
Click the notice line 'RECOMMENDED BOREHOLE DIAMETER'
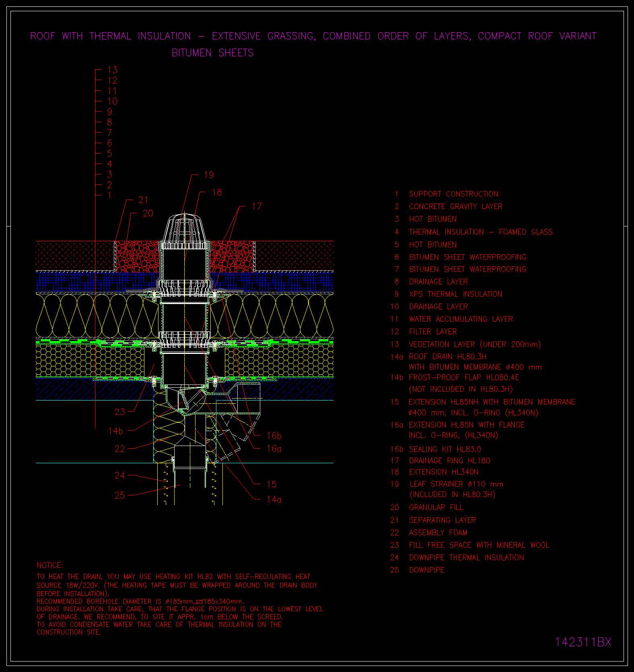click(x=140, y=602)
